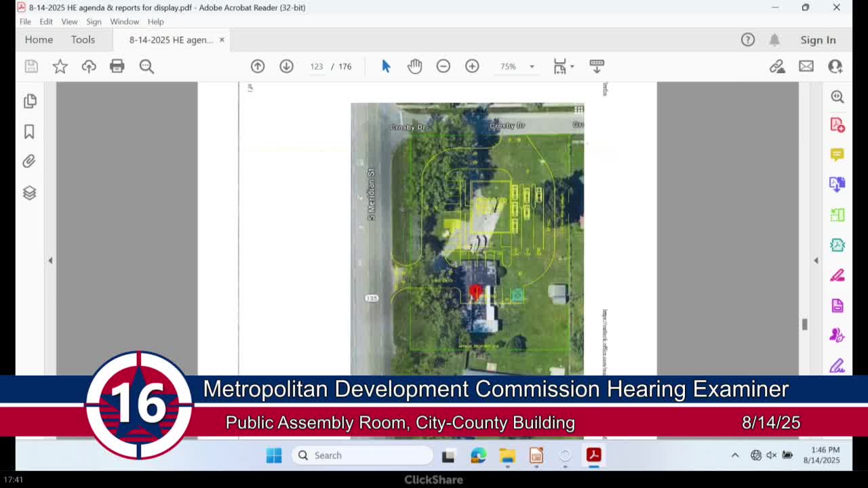Open the File menu
Viewport: 868px width, 488px height.
click(x=25, y=22)
